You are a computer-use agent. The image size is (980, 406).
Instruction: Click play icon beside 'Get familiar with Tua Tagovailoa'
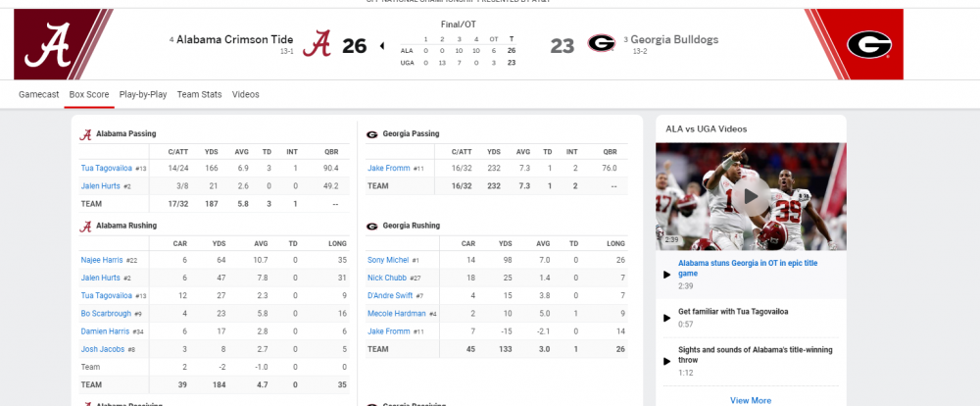[667, 316]
